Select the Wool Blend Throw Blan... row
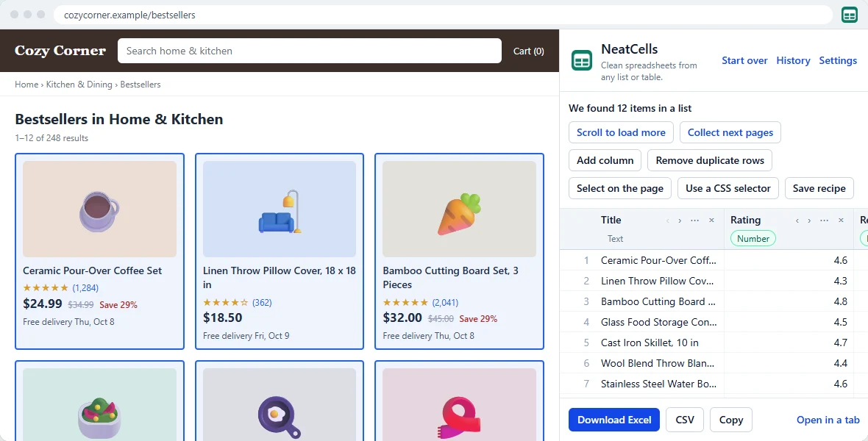Image resolution: width=868 pixels, height=441 pixels. 714,363
